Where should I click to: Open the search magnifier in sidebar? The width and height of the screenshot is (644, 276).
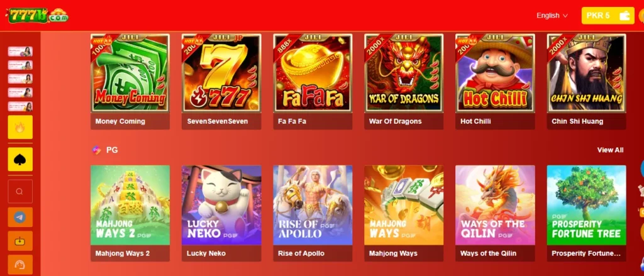[x=19, y=191]
